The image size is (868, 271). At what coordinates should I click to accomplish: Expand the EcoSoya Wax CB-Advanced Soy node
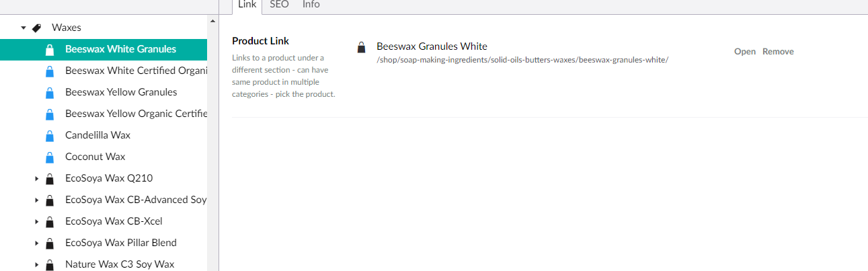(x=36, y=200)
